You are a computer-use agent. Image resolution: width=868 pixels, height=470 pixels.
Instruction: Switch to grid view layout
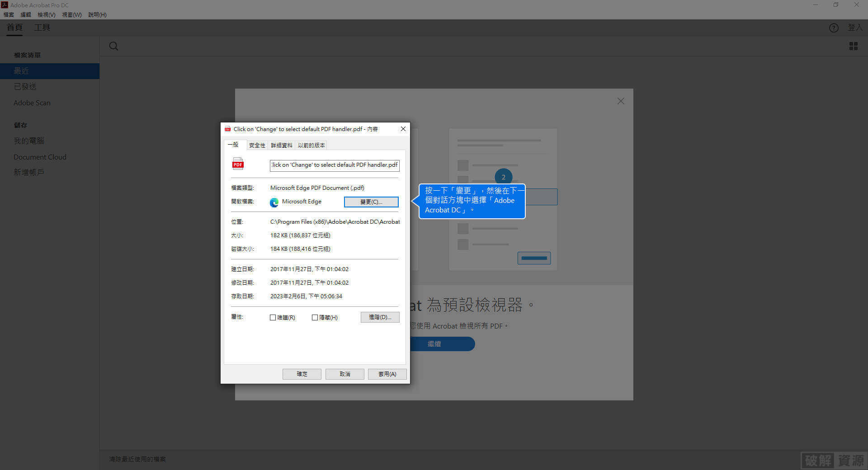tap(853, 46)
